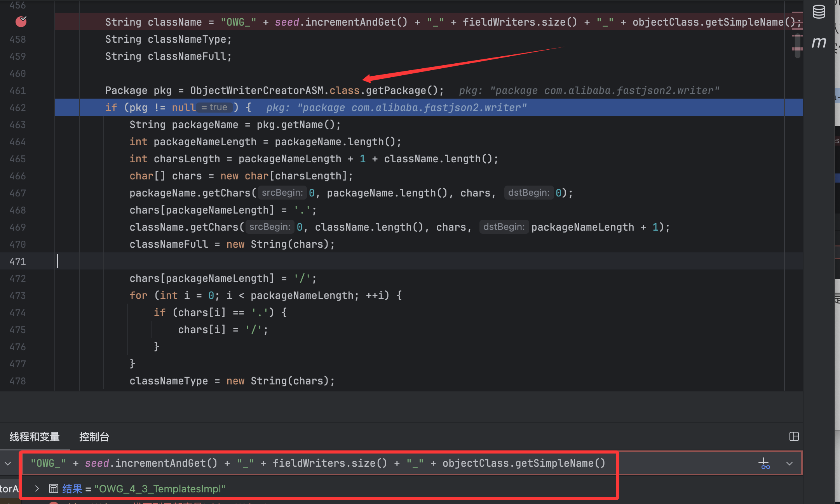Screen dimensions: 840x504
Task: Set a breakpoint at line 470 gutter
Action: (18, 244)
